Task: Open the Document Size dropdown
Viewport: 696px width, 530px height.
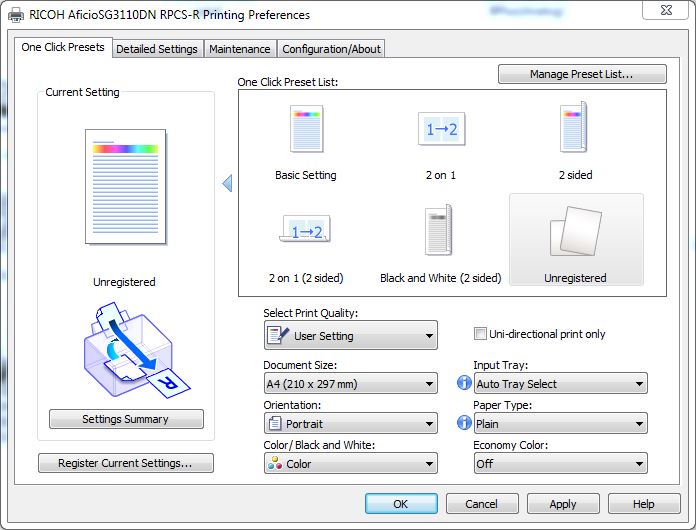Action: pos(351,384)
